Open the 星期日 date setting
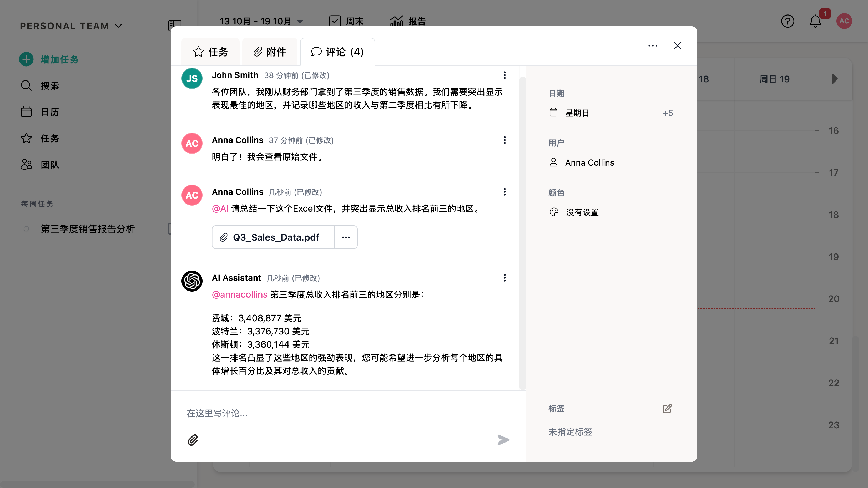 point(577,113)
